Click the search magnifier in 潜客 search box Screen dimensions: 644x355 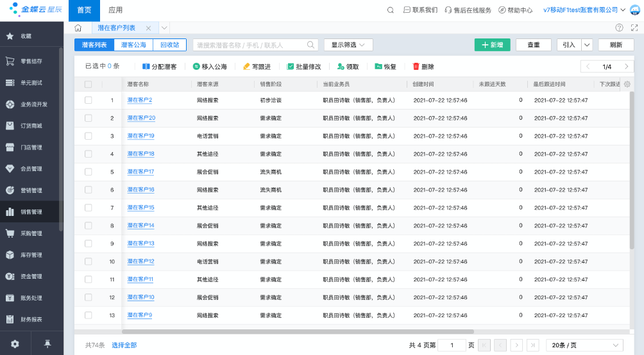[x=311, y=45]
